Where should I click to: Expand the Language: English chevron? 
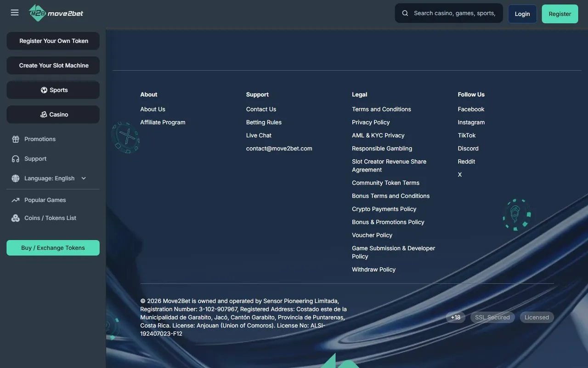(x=84, y=178)
